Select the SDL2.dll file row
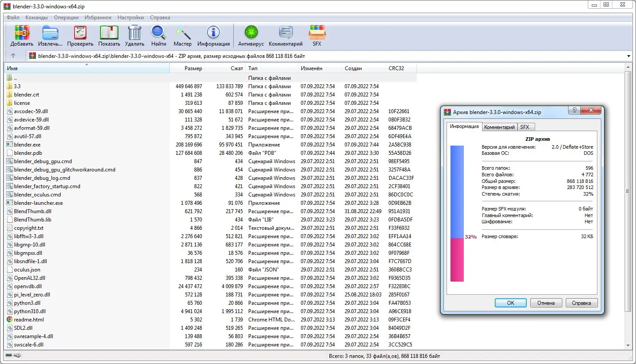 (211, 328)
